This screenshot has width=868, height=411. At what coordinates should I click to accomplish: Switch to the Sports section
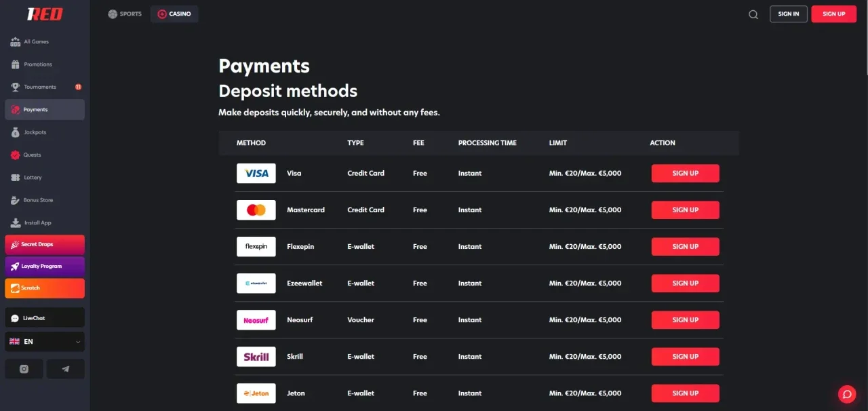(x=124, y=13)
